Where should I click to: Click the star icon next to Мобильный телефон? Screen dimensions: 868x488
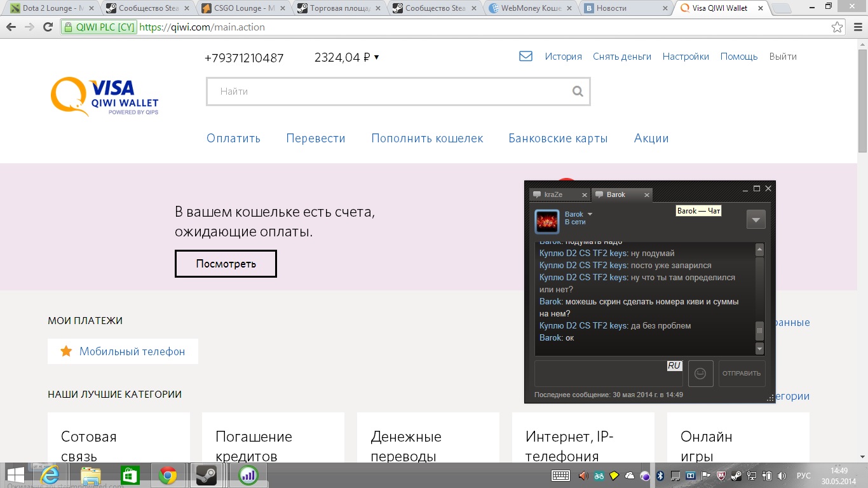pyautogui.click(x=66, y=351)
